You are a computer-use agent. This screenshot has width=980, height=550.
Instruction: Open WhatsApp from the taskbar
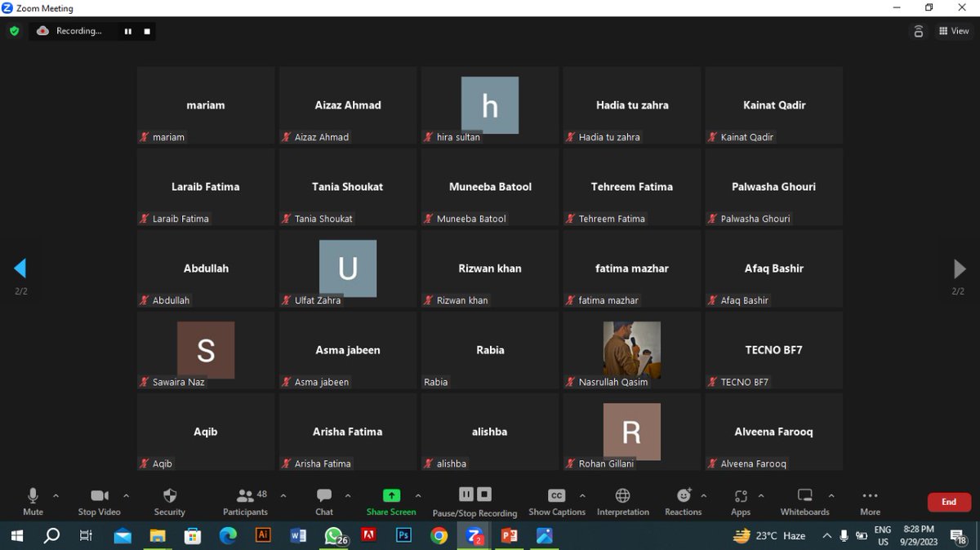335,536
